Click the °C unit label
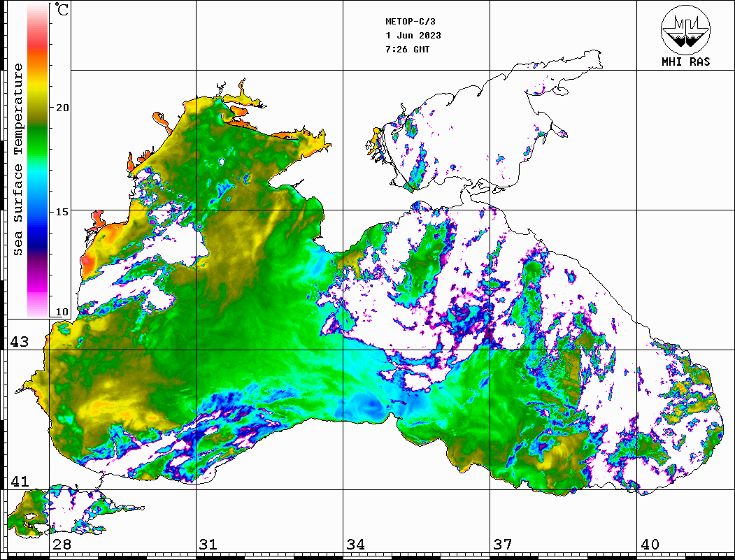The width and height of the screenshot is (735, 560). pyautogui.click(x=62, y=9)
